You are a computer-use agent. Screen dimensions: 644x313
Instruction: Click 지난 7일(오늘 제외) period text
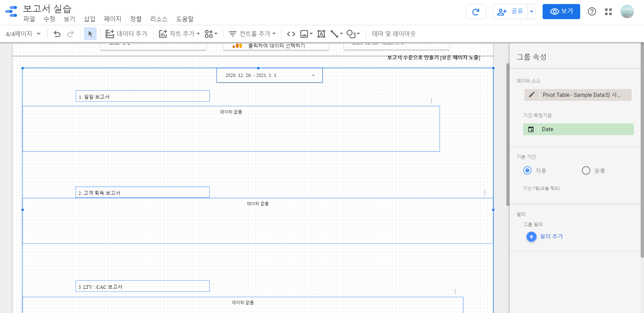pyautogui.click(x=541, y=188)
